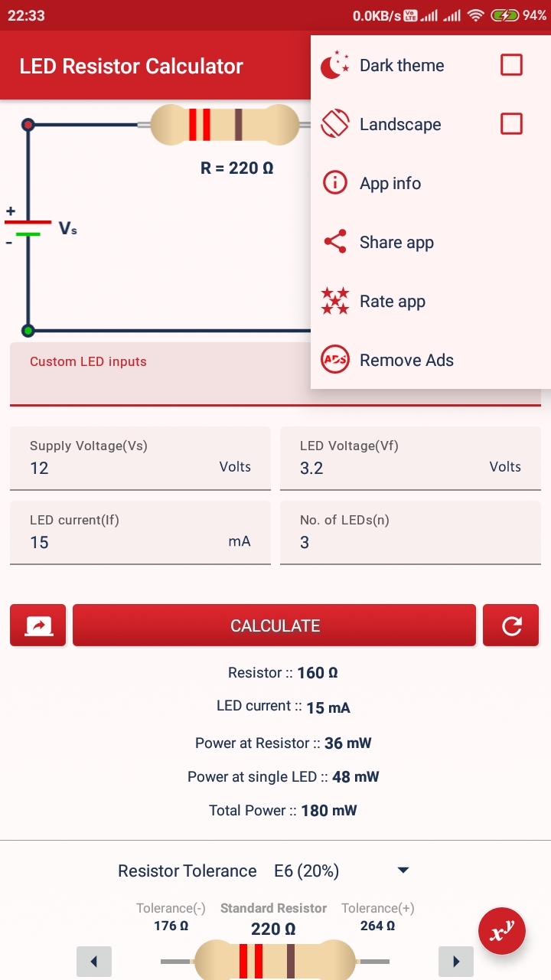Open the Dark theme moon icon

point(335,65)
